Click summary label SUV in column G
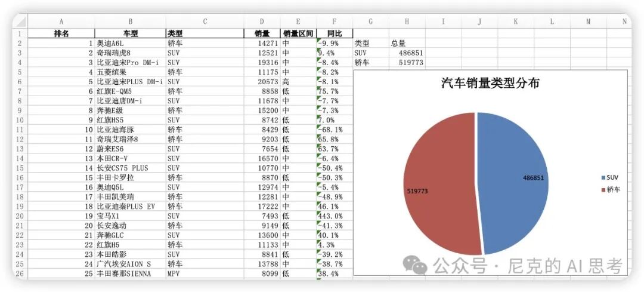This screenshot has width=644, height=292. [x=371, y=53]
